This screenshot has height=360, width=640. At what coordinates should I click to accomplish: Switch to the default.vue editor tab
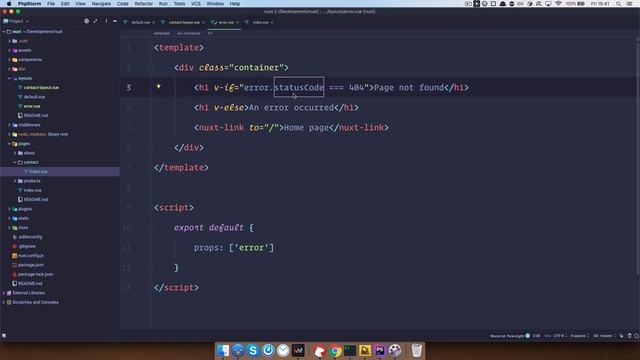140,22
